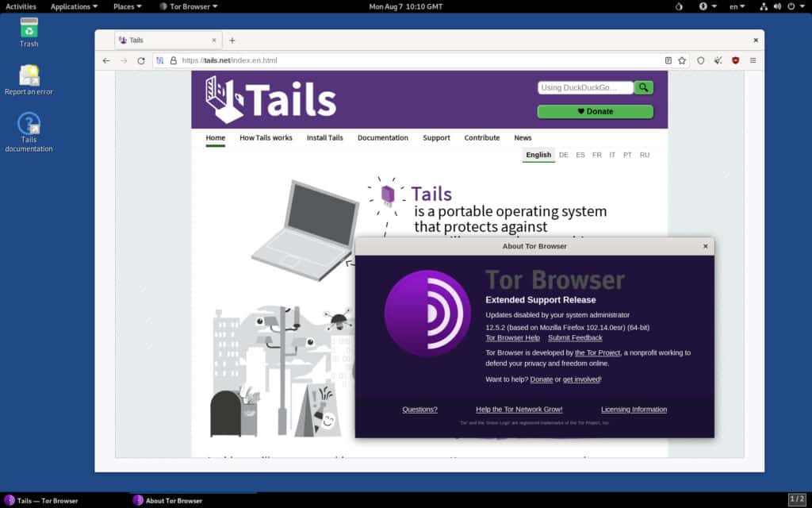Click the security level shield icon
The image size is (812, 508).
701,60
